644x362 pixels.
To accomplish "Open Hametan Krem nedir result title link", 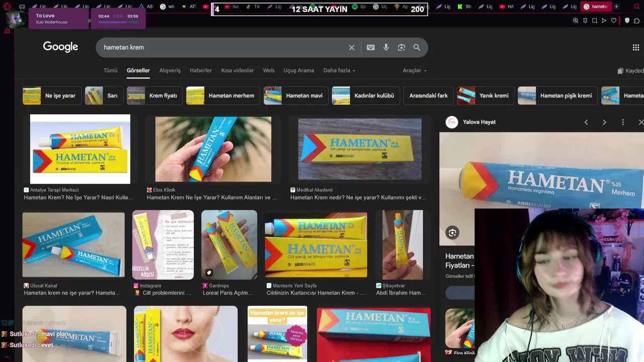I will coord(358,198).
